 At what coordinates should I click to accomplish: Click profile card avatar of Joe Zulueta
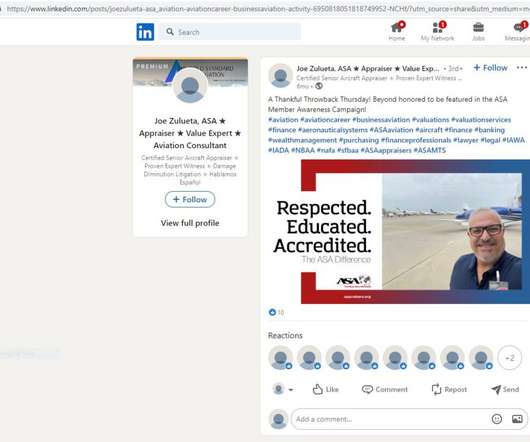(x=190, y=85)
